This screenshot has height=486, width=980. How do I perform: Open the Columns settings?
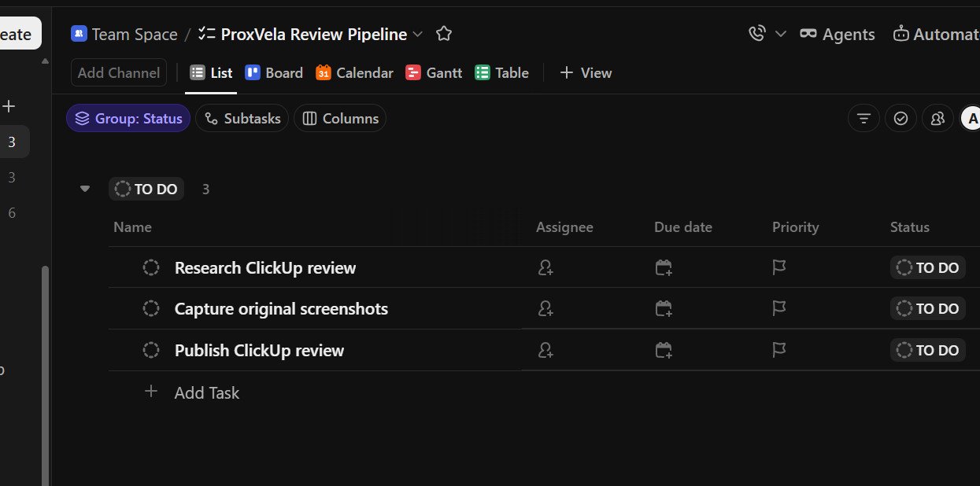pos(340,118)
